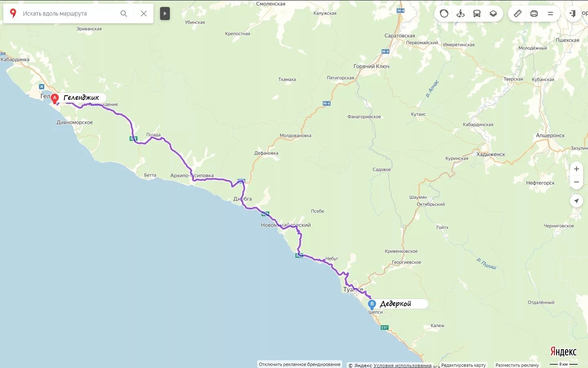Click the Дефановка label
Screen dimensions: 588x368
pos(266,153)
